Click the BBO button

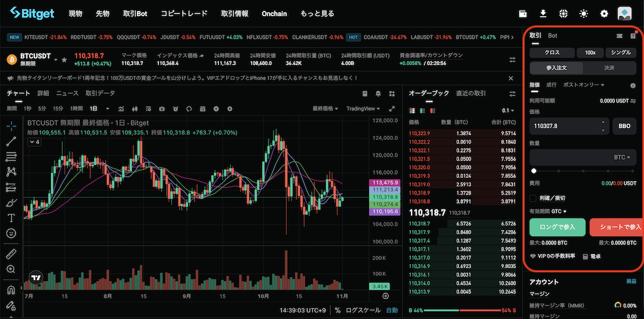click(x=624, y=126)
